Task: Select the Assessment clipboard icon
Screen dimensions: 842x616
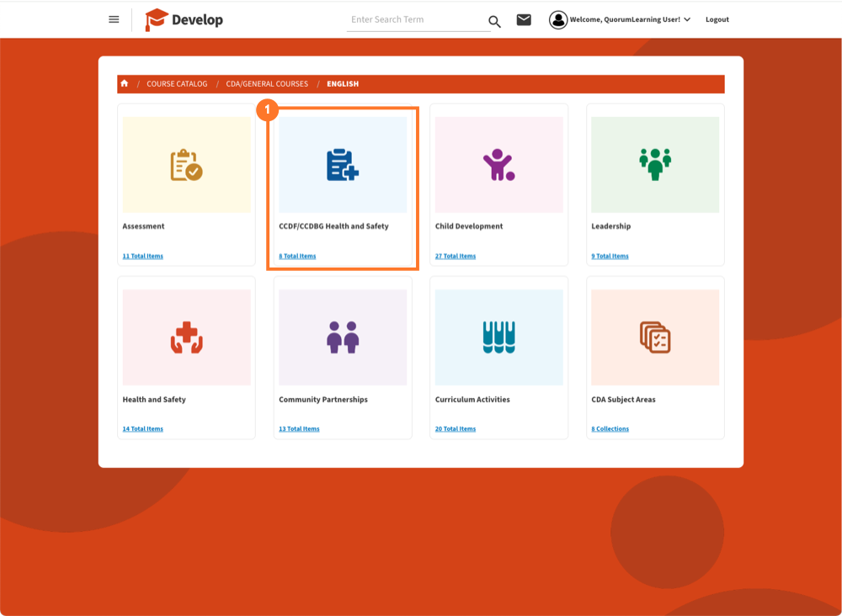Action: pos(186,165)
